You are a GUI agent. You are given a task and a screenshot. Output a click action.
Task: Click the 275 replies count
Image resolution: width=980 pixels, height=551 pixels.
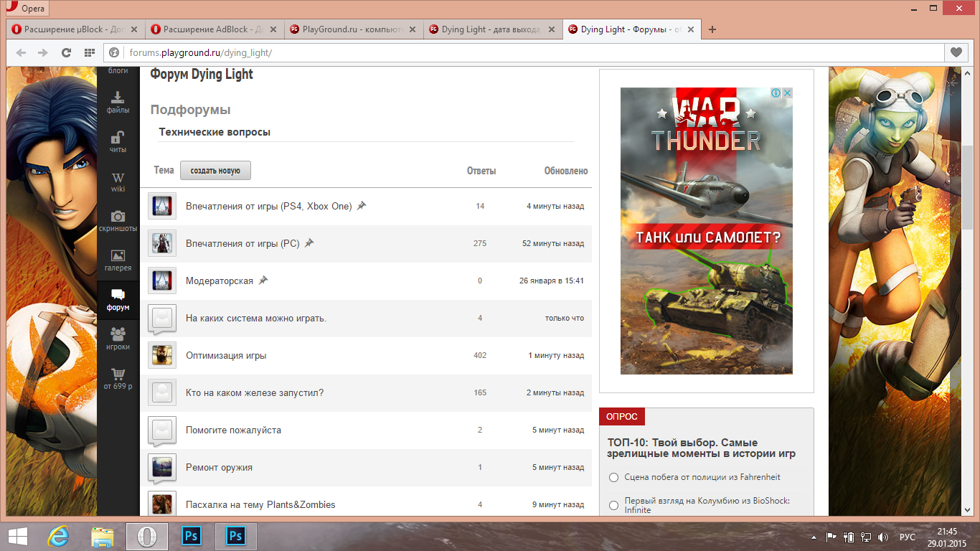click(480, 244)
